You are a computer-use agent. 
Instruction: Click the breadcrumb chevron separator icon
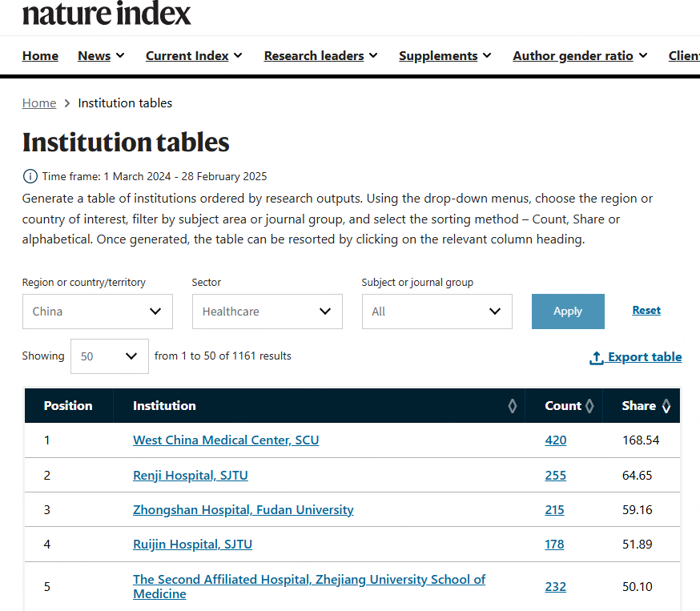67,103
